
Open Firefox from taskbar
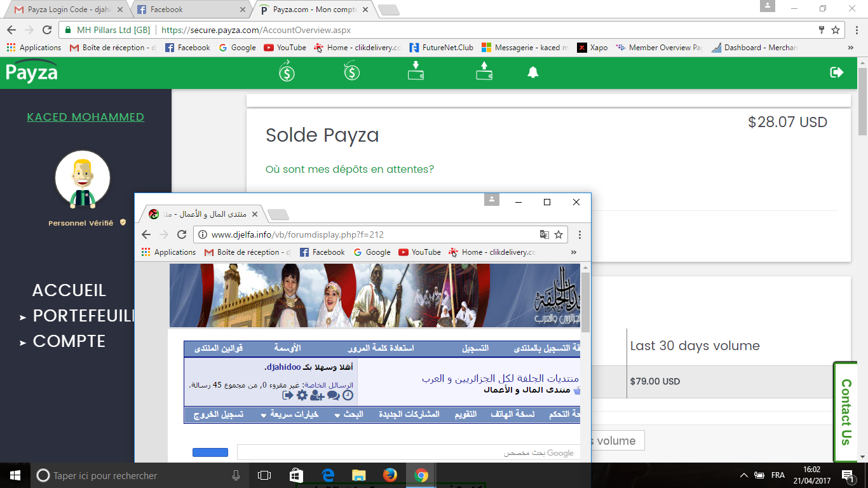pyautogui.click(x=390, y=475)
